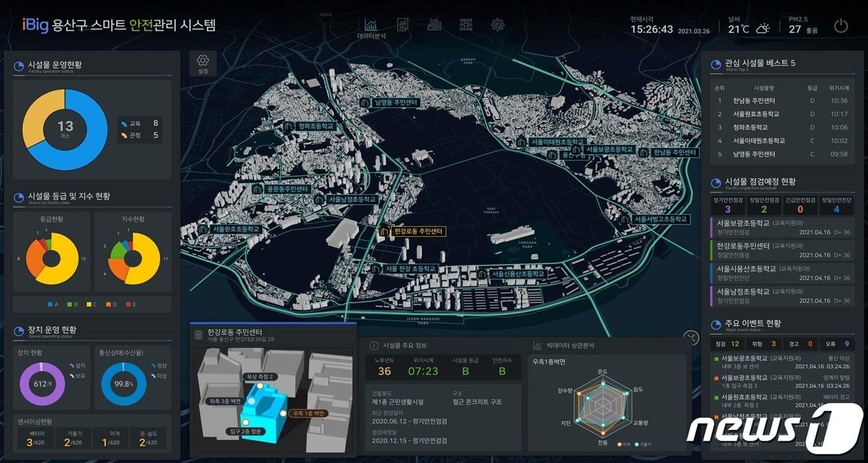Filter by 정기안전점검 count tab
This screenshot has height=463, width=868.
click(x=728, y=205)
